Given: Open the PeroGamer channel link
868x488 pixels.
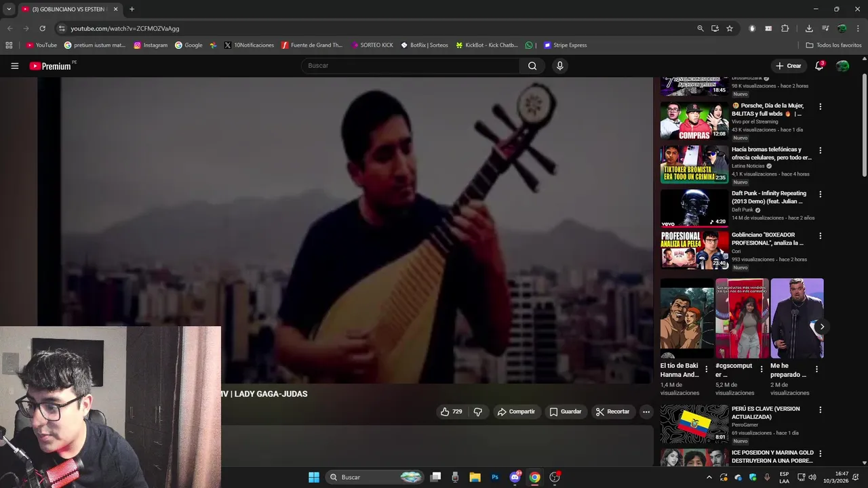Looking at the screenshot, I should [746, 425].
